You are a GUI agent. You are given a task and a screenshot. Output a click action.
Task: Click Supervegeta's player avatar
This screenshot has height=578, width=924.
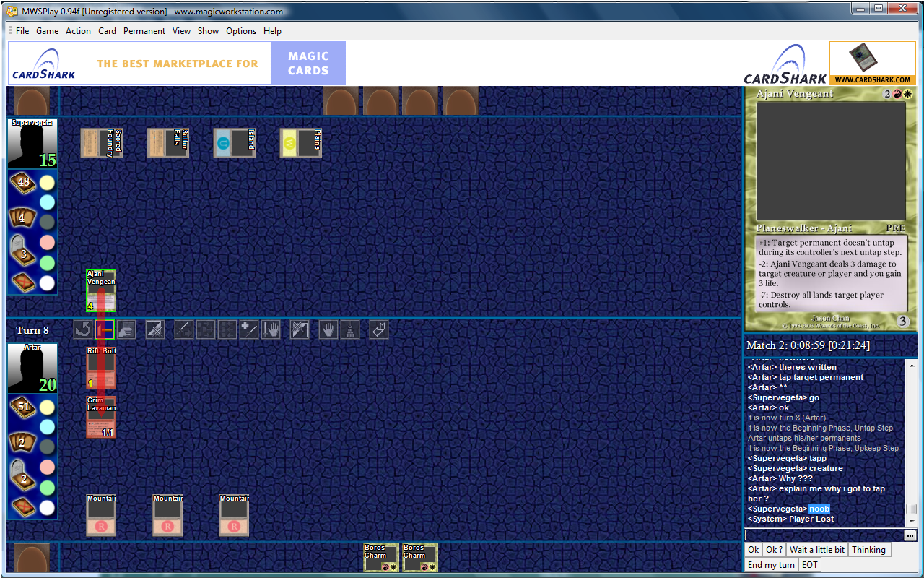(32, 144)
